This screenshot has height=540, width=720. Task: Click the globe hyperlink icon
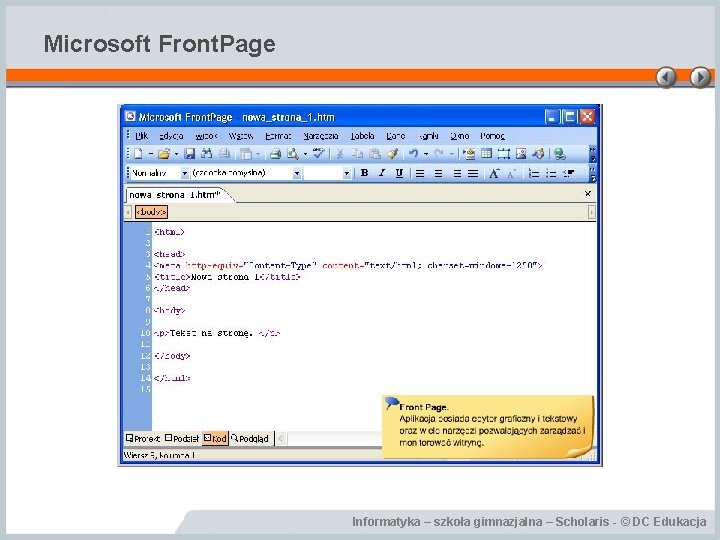[559, 154]
